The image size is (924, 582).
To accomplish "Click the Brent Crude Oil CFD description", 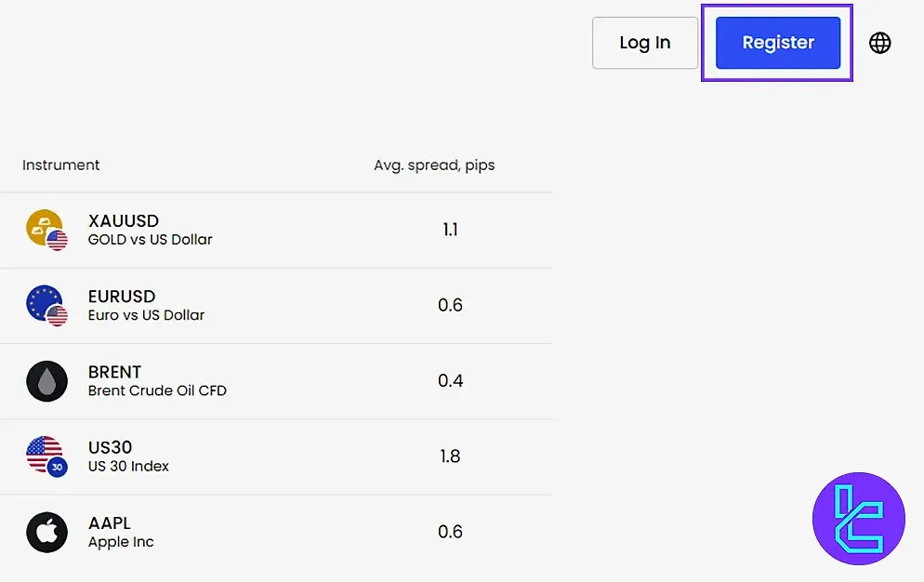I will coord(157,390).
